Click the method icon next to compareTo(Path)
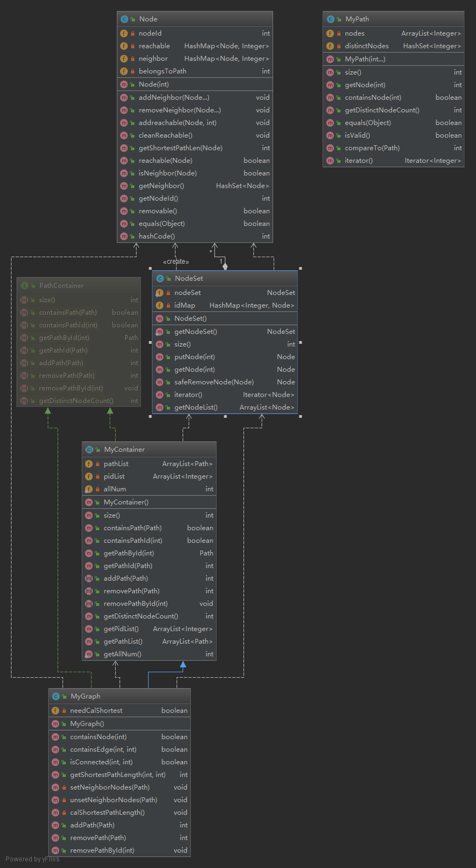The image size is (476, 868). tap(330, 148)
